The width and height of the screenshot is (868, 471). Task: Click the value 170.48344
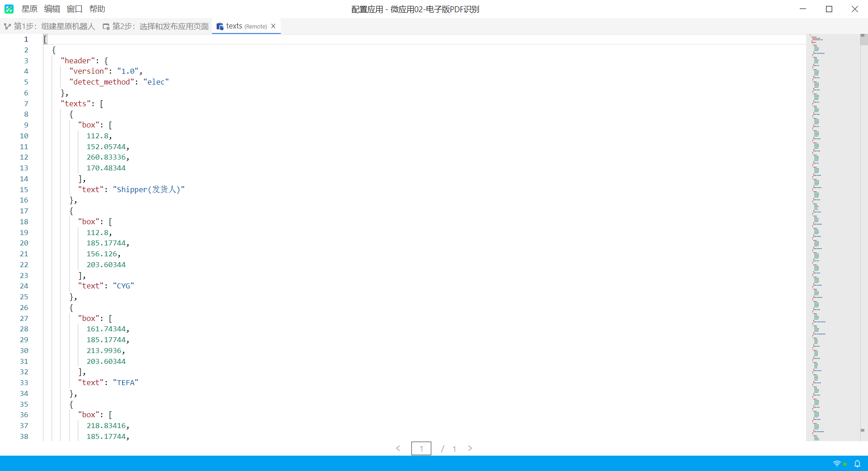[x=106, y=168]
